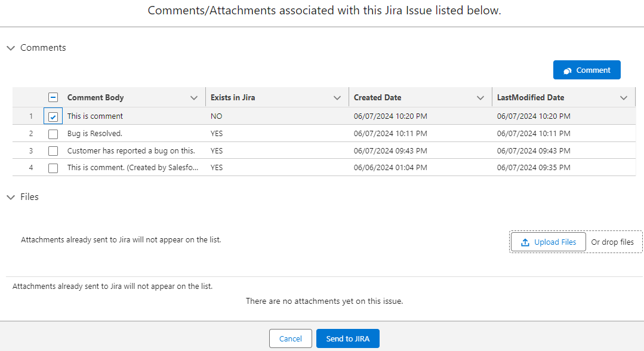This screenshot has width=644, height=351.
Task: Click row number 3 in comments table
Action: (31, 151)
